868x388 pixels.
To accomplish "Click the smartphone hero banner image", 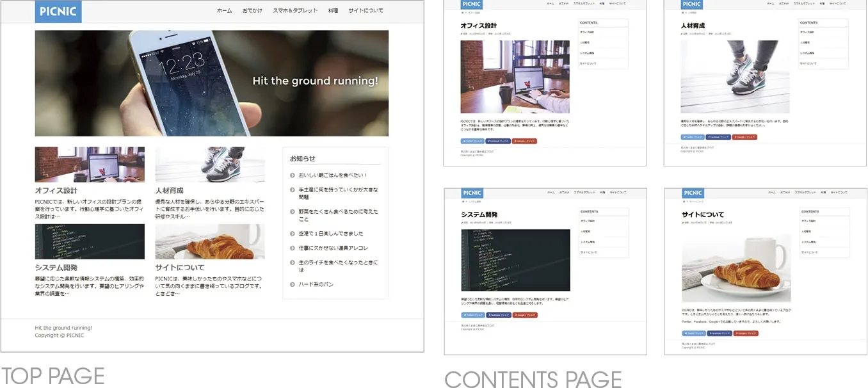I will (211, 83).
